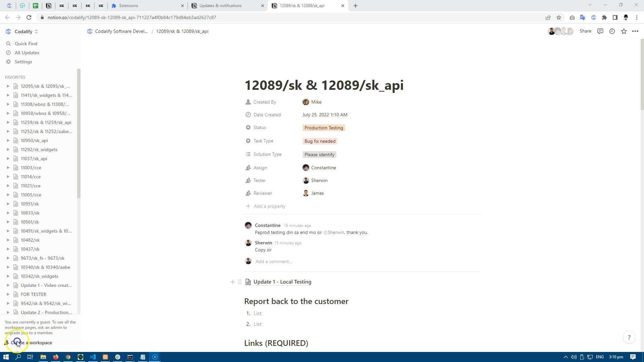Open the browser extensions puzzle icon

tap(604, 17)
